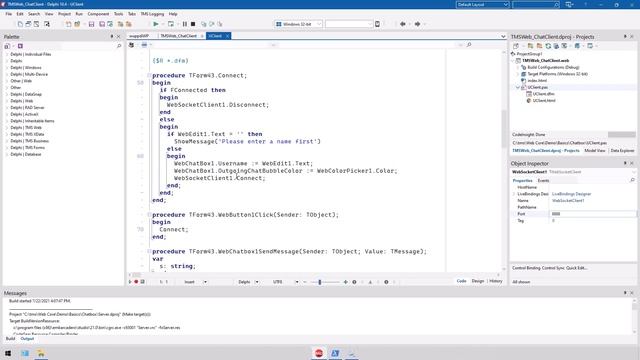Click the New items toolbar icon
The width and height of the screenshot is (640, 360).
[x=20, y=24]
